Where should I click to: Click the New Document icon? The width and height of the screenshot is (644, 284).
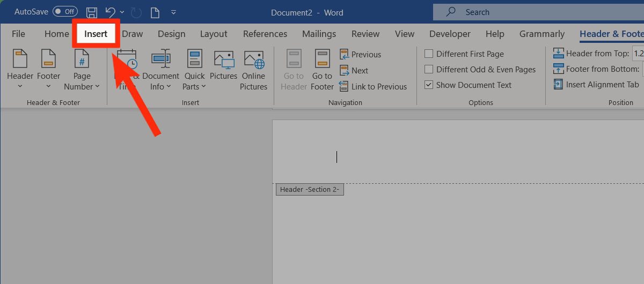click(155, 12)
